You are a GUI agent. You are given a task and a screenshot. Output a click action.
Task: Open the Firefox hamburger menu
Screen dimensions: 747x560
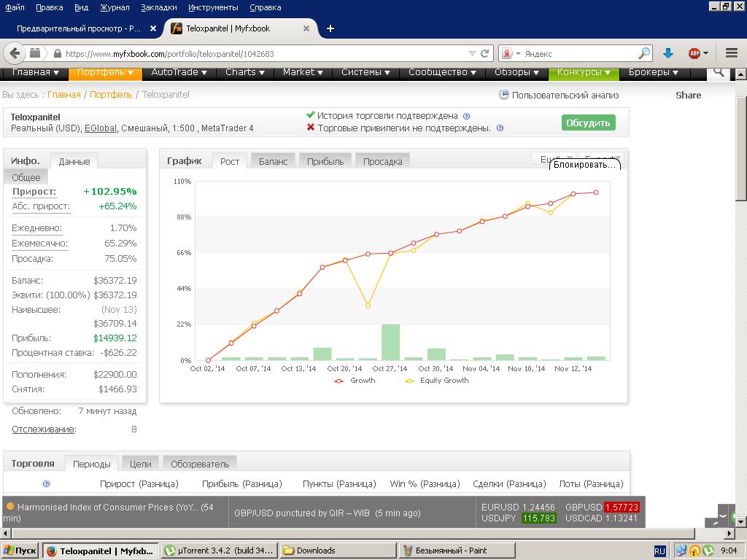pos(732,53)
